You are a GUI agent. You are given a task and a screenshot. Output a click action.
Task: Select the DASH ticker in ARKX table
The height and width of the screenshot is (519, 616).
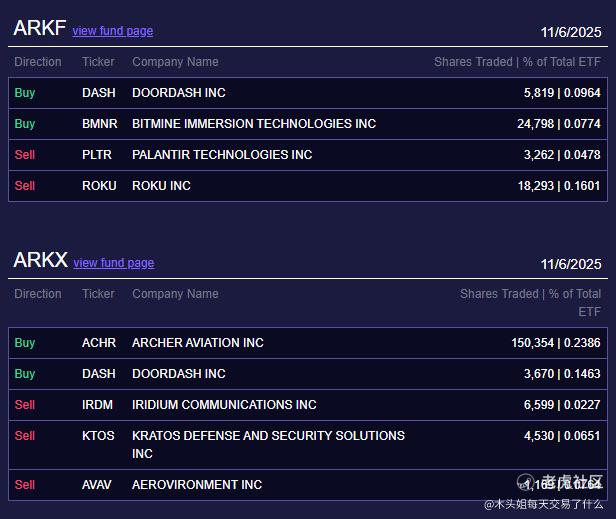click(x=99, y=374)
